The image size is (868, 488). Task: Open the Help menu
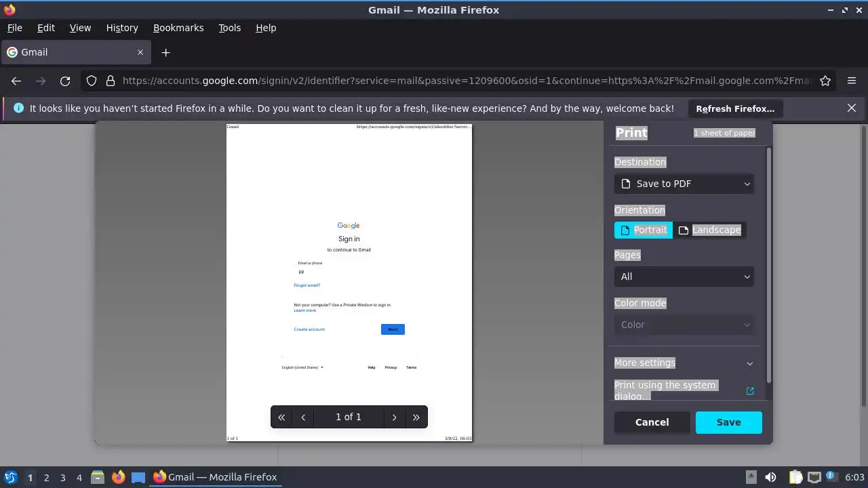(x=266, y=28)
